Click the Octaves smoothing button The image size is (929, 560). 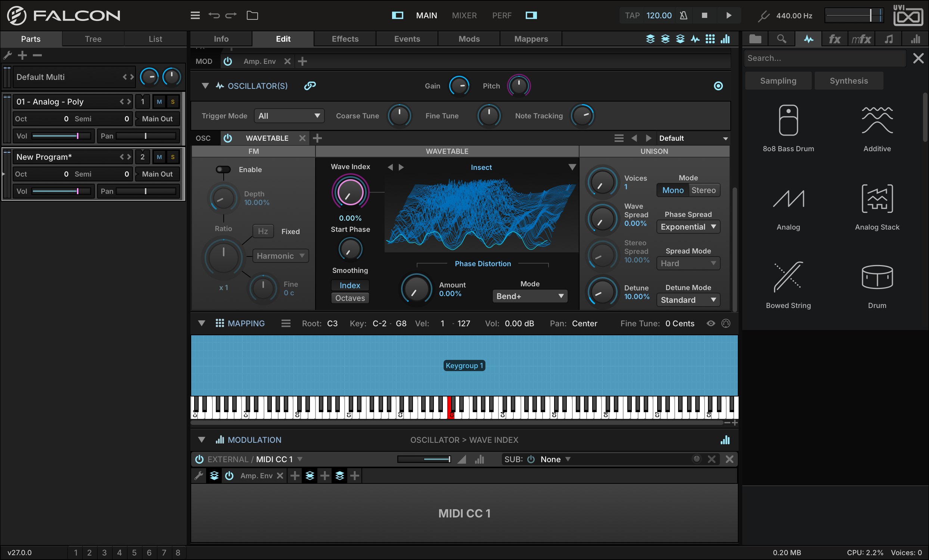pos(350,298)
